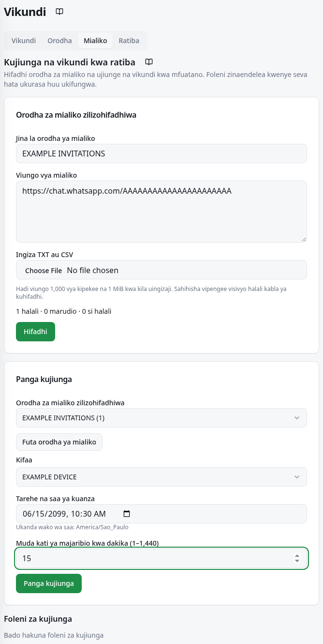The width and height of the screenshot is (323, 644).
Task: Expand the EXAMPLE INVITATIONS (1) dropdown
Action: (161, 418)
